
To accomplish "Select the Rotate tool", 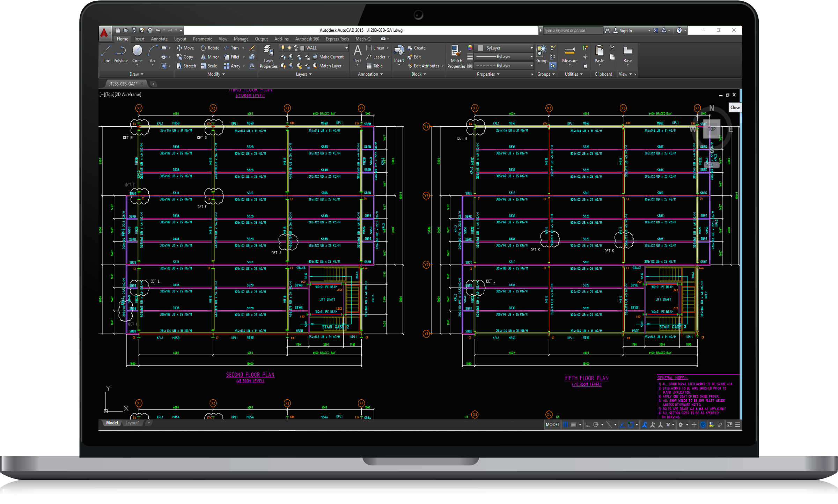I will coord(210,48).
